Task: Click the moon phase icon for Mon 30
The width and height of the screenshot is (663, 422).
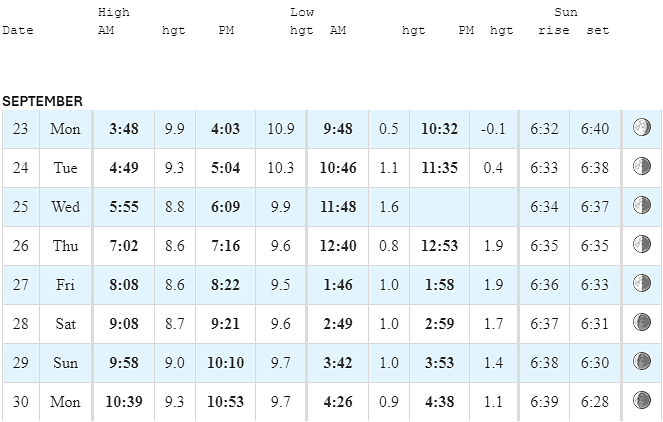Action: click(x=641, y=400)
